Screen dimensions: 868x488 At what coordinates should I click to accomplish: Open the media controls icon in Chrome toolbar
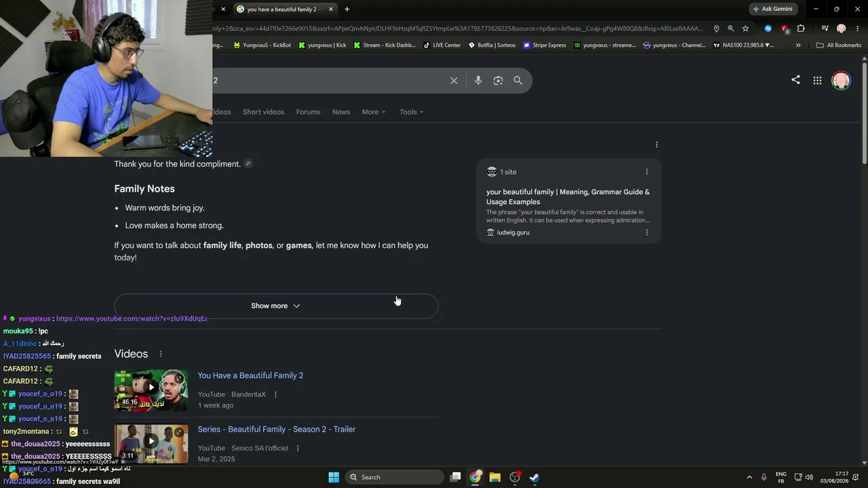coord(825,28)
